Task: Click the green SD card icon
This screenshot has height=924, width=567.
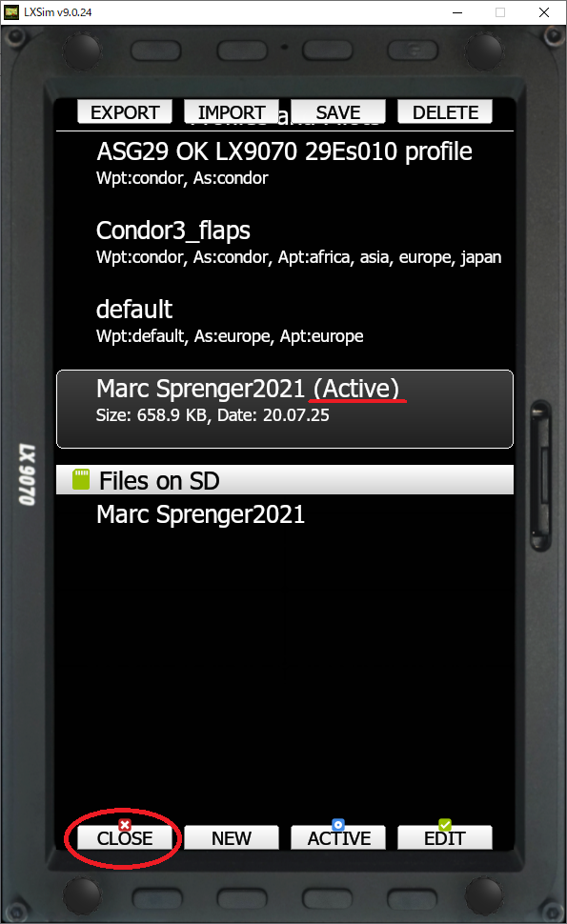Action: (81, 480)
